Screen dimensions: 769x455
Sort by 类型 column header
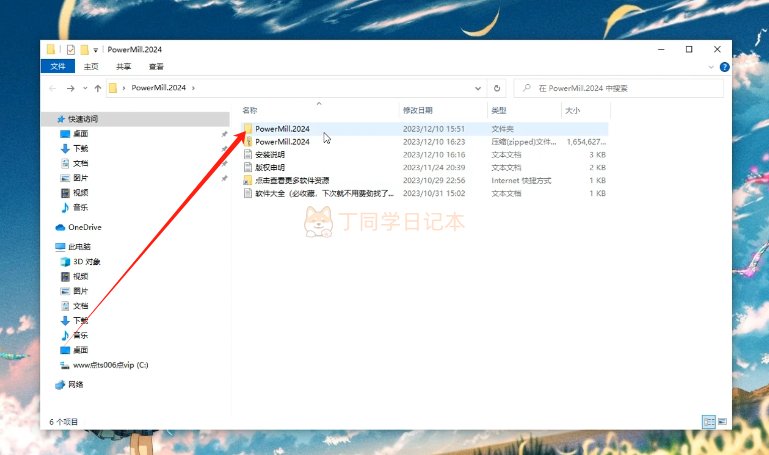[499, 110]
